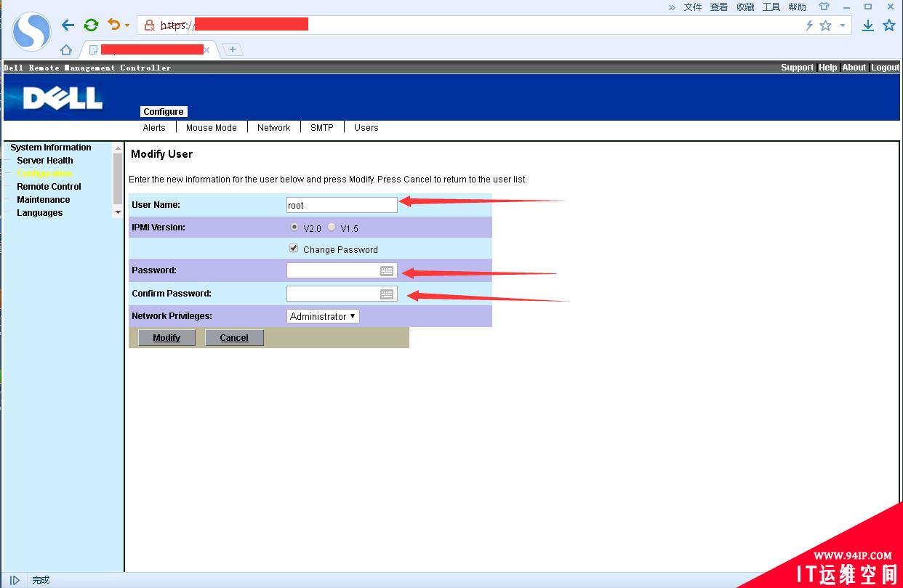
Task: Click the Modify User heading
Action: click(161, 154)
